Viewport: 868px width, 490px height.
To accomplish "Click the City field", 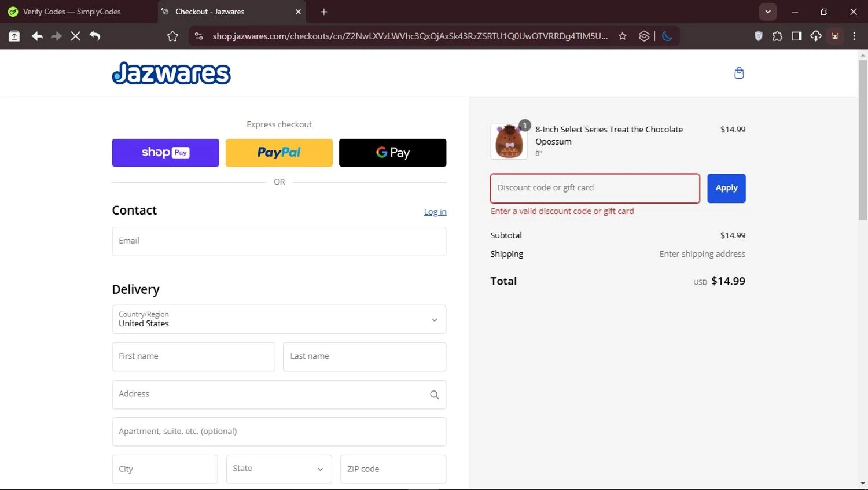I will coord(165,469).
